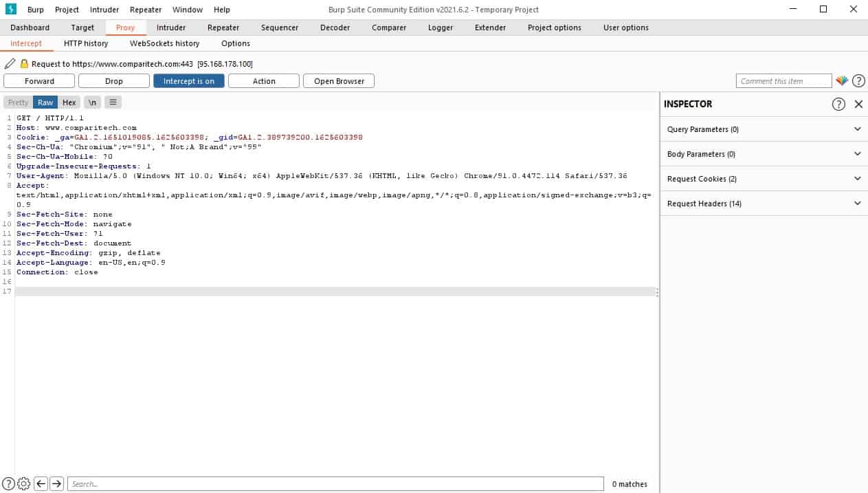
Task: Click the Accept-Encoding header line
Action: 88,253
